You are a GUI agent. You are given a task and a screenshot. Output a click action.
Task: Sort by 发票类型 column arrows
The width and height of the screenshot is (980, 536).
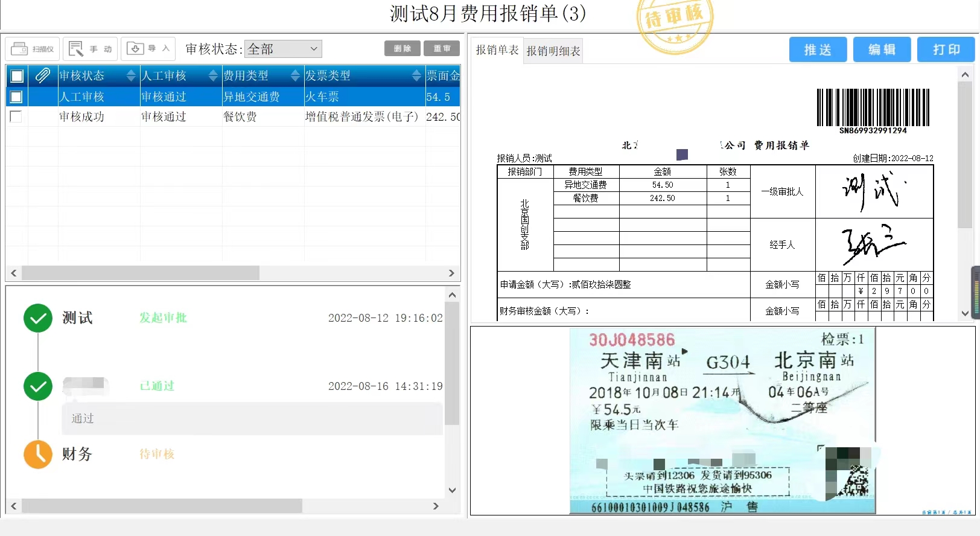[x=416, y=75]
